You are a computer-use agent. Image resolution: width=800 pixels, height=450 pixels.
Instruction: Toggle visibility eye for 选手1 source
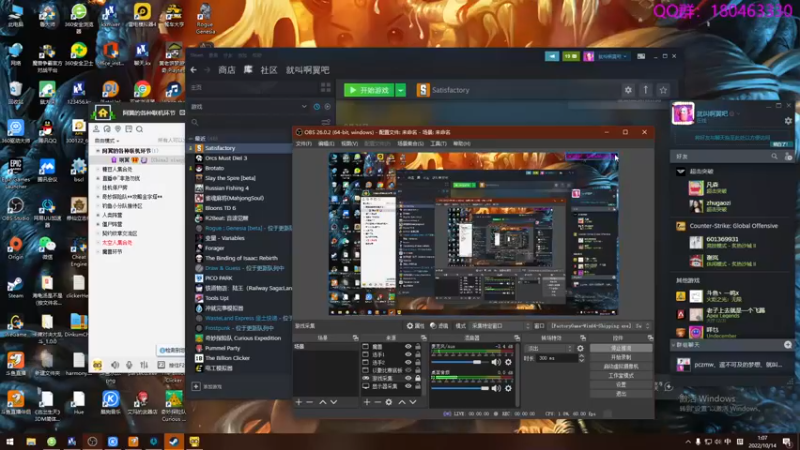(408, 354)
